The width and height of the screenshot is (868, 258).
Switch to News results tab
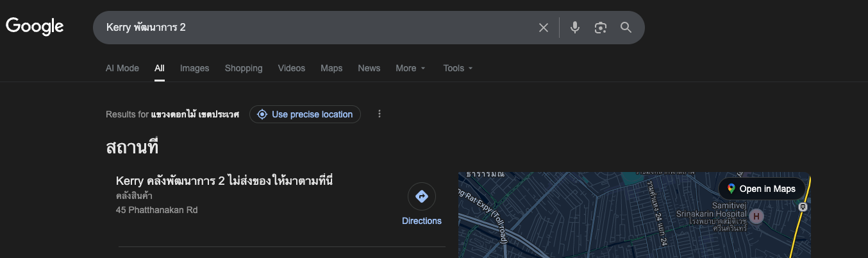coord(369,68)
